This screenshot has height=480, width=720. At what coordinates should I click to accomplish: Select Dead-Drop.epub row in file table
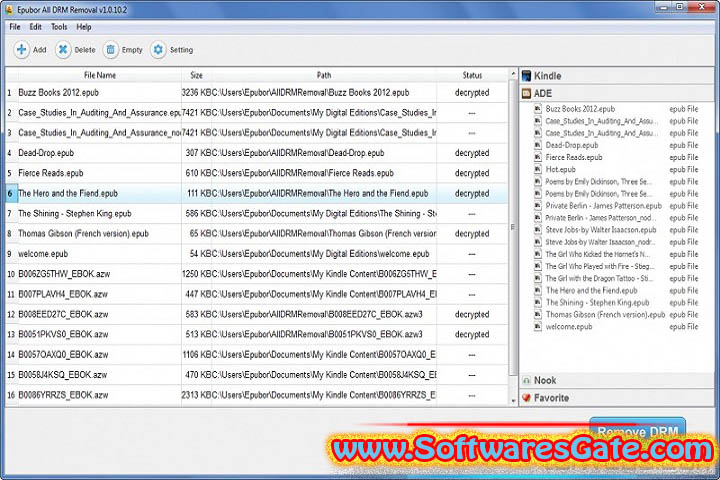(x=257, y=153)
